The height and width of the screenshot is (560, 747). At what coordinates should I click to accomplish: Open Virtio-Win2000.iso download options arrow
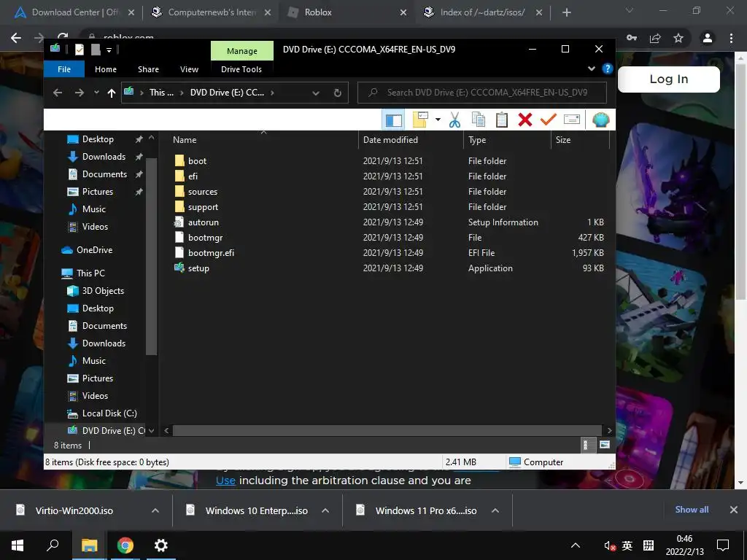pos(155,510)
